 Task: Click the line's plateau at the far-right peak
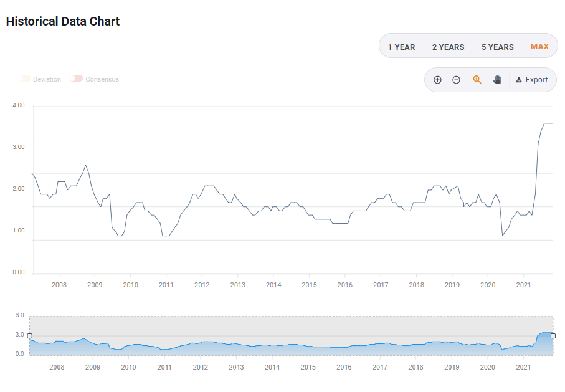pos(548,123)
